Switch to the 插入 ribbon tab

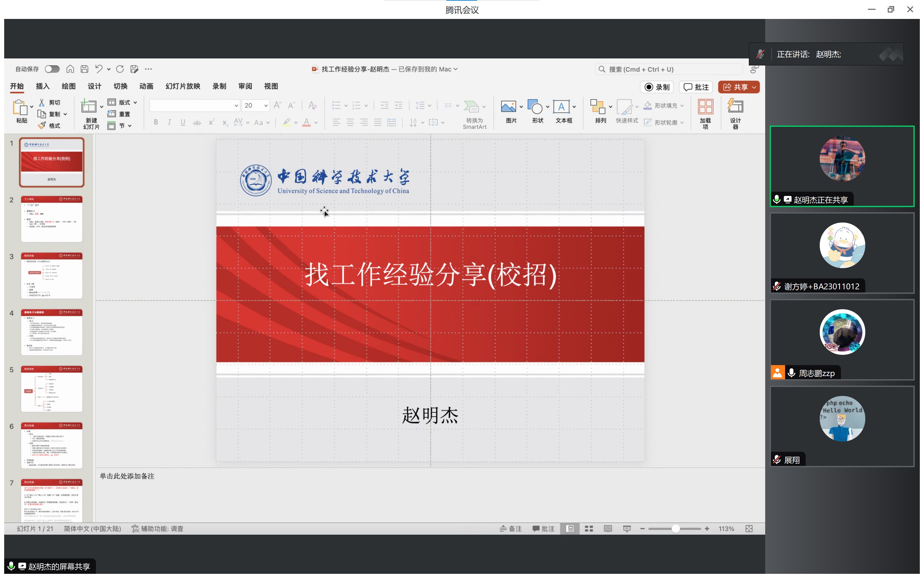(x=42, y=86)
